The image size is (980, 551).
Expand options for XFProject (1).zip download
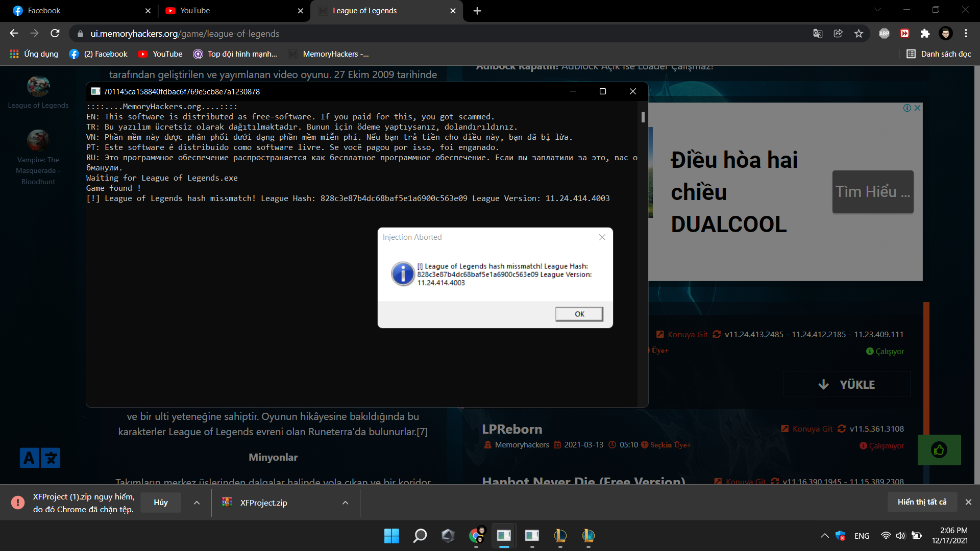197,503
